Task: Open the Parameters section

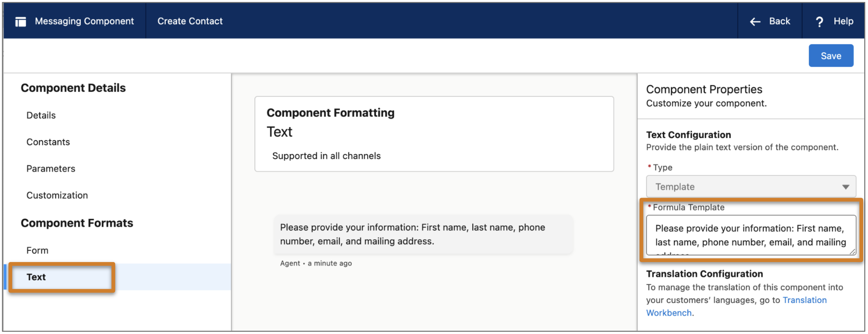Action: [x=51, y=169]
